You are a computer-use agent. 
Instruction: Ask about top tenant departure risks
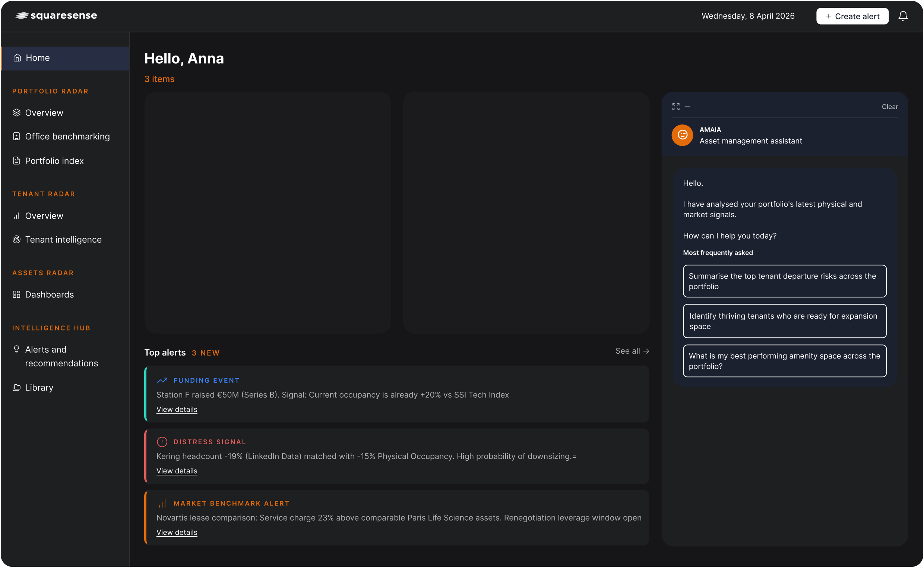click(784, 281)
